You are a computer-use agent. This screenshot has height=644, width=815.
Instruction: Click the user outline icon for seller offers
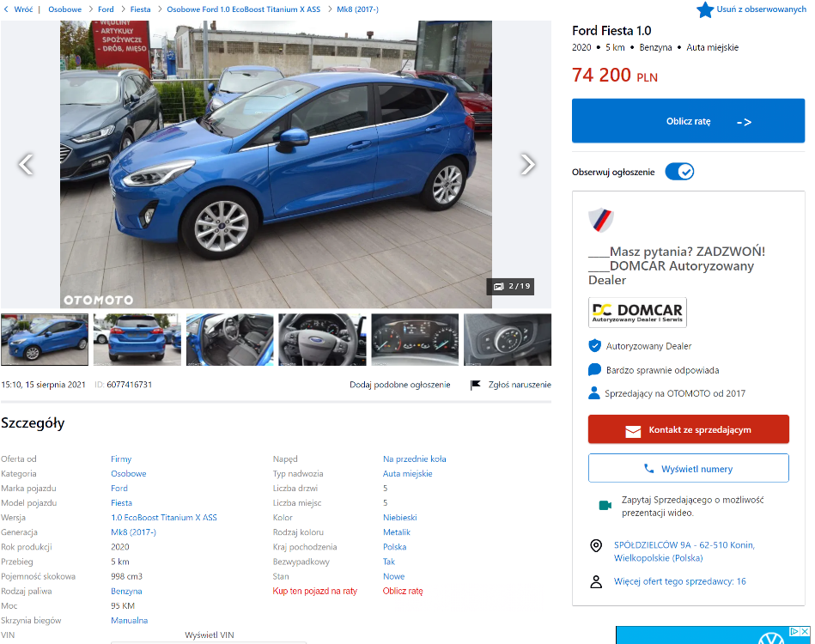tap(596, 581)
